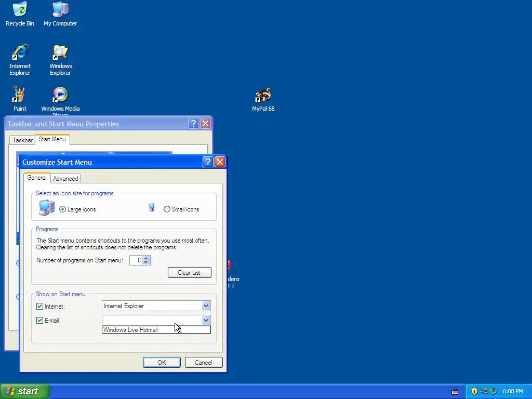Close the Customize Start Menu dialog
Viewport: 532px width, 399px height.
pyautogui.click(x=220, y=162)
